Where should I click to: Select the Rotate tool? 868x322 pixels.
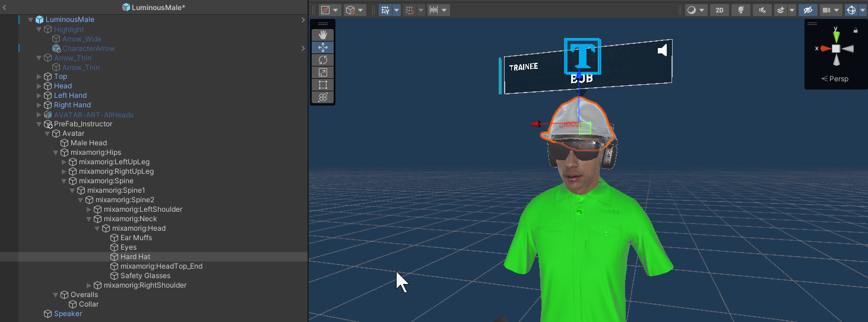323,60
